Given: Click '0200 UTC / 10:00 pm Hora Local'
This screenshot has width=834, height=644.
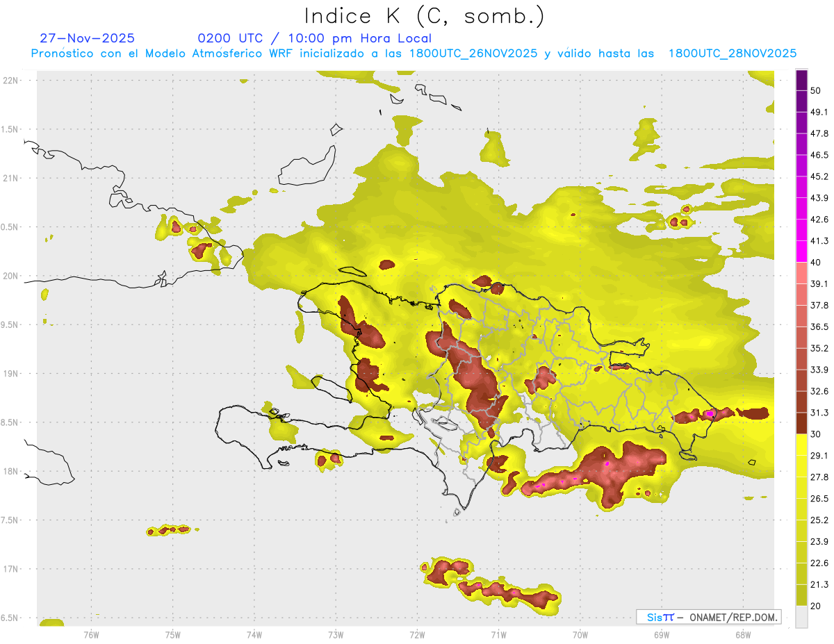Looking at the screenshot, I should (315, 38).
